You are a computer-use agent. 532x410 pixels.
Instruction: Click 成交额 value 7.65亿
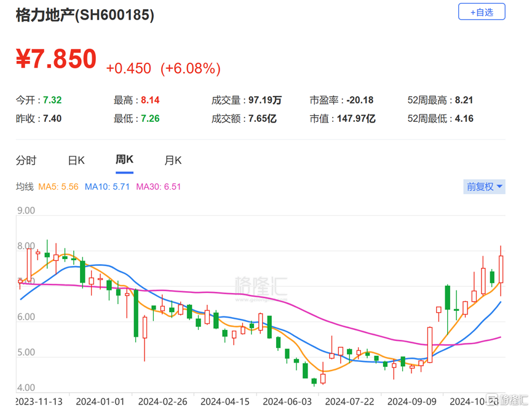pos(262,119)
